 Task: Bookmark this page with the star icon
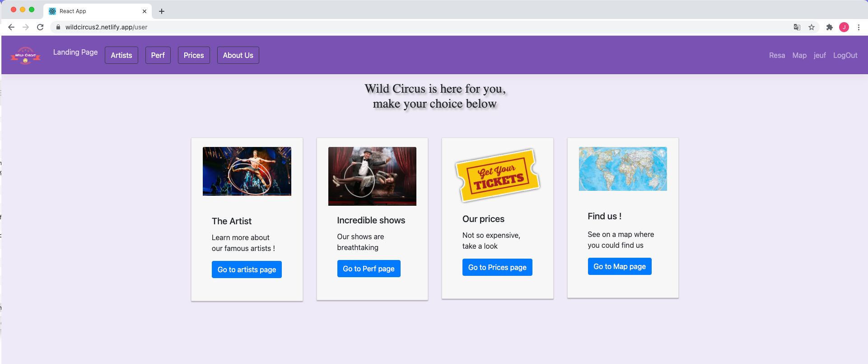click(x=812, y=27)
